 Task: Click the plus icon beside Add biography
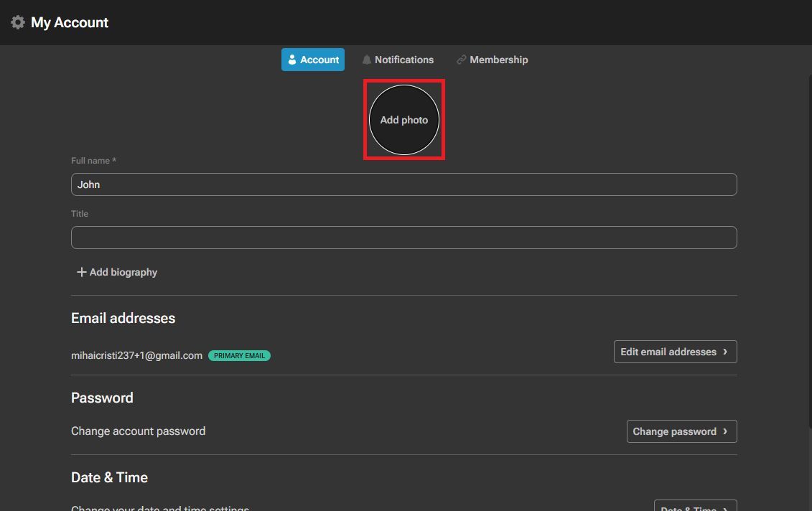pos(81,272)
